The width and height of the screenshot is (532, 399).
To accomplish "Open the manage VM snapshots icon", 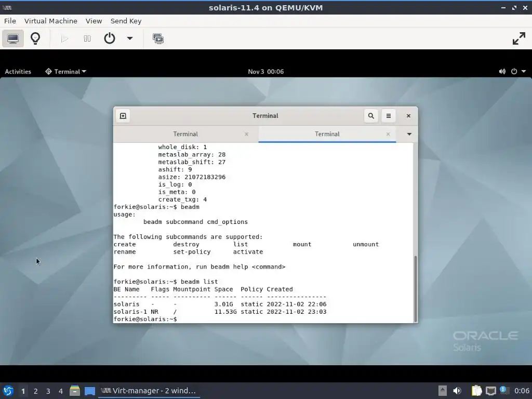I will [158, 38].
